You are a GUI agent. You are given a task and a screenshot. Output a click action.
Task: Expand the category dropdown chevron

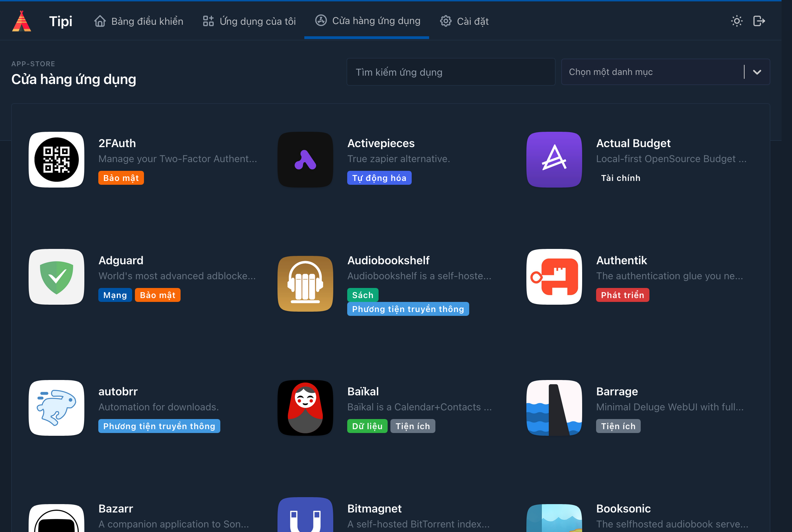757,72
